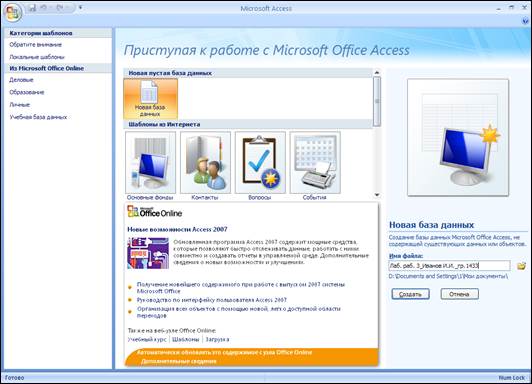Select Обратите внимание category
This screenshot has height=384, width=532.
[36, 44]
